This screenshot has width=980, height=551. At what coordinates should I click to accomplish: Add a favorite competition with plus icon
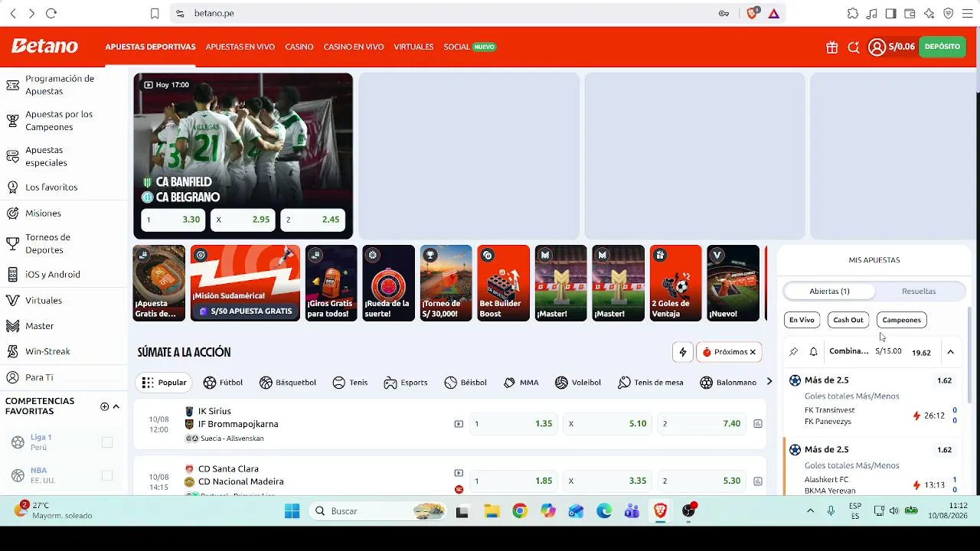coord(104,406)
